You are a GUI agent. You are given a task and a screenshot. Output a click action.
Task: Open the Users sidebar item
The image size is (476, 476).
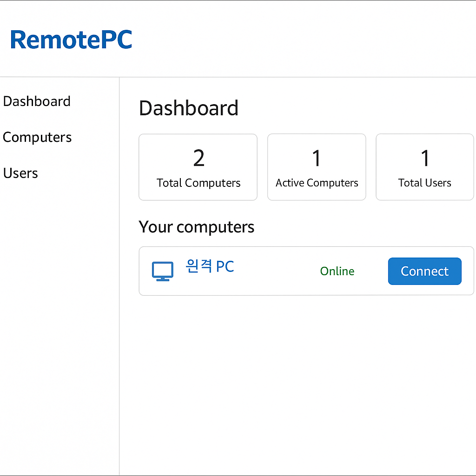(x=20, y=173)
